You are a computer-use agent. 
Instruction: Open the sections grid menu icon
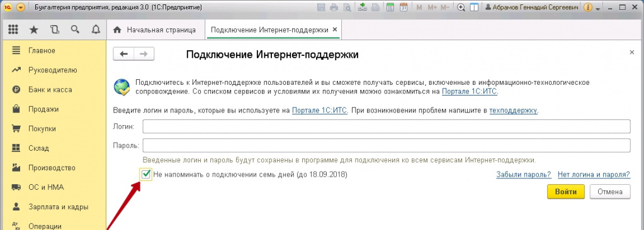click(x=13, y=30)
